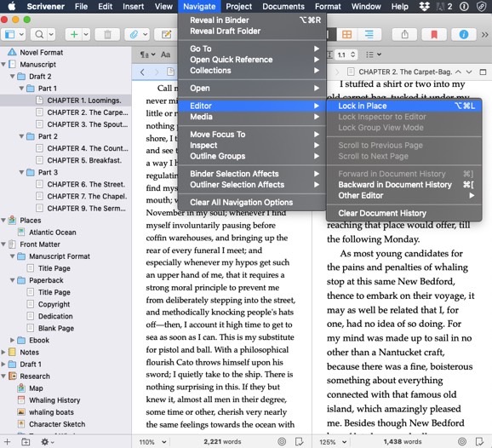Open the search magnifier tool
This screenshot has height=448, width=492.
coord(39,34)
